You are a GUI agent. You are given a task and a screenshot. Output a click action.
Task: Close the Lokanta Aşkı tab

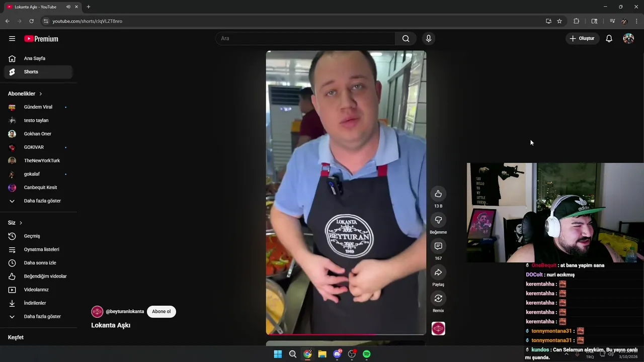pos(76,7)
